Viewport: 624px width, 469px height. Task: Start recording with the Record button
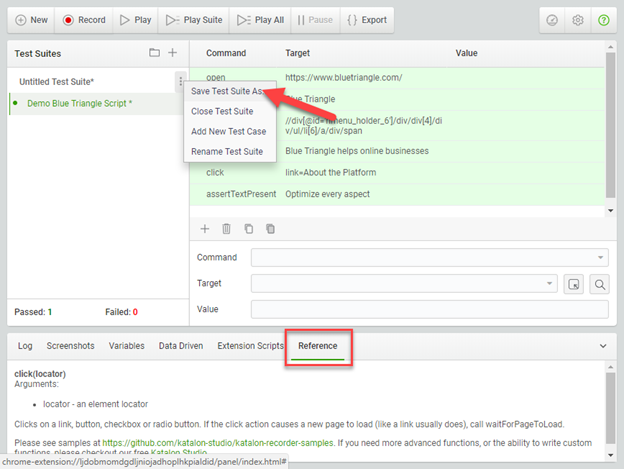point(84,20)
